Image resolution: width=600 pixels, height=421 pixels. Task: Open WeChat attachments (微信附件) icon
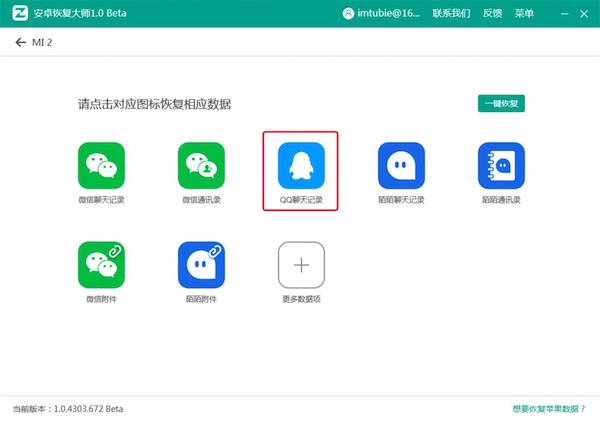coord(101,265)
